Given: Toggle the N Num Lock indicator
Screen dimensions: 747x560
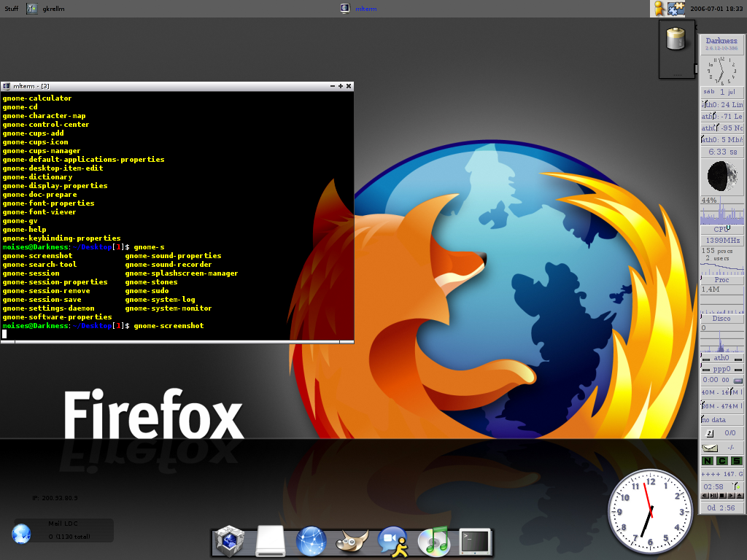Looking at the screenshot, I should [x=708, y=461].
